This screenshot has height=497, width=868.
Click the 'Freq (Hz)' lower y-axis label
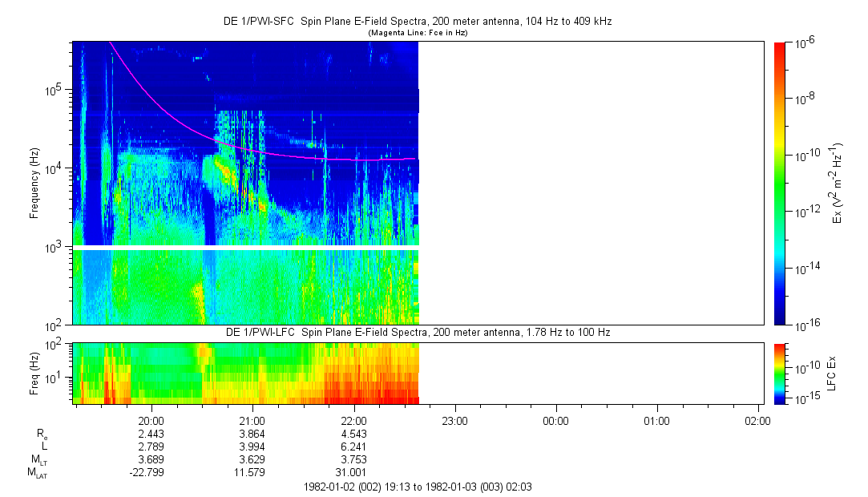click(x=34, y=373)
